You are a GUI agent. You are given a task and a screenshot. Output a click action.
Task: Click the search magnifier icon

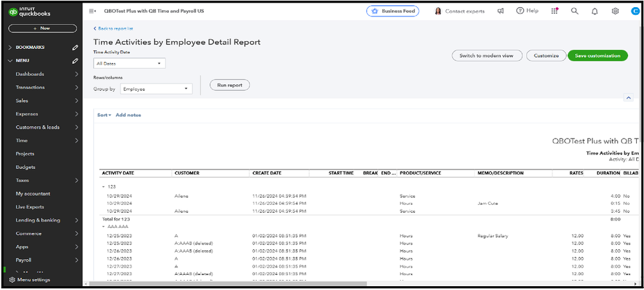574,11
